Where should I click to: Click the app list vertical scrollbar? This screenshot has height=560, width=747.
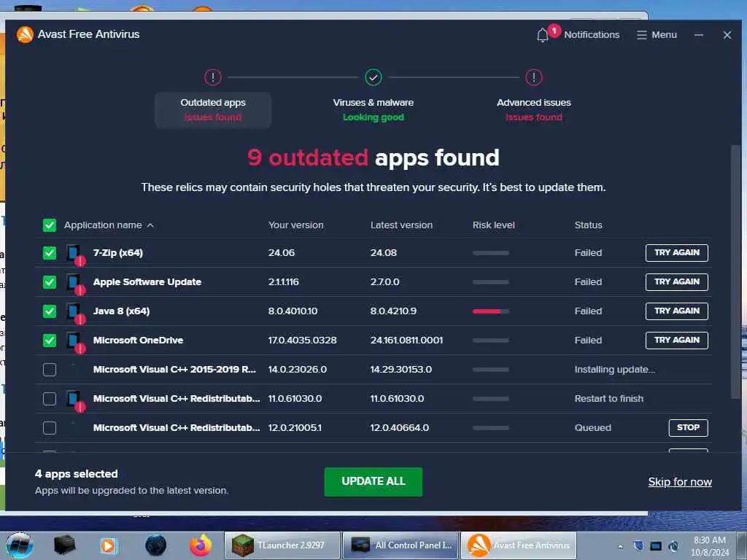pyautogui.click(x=735, y=271)
